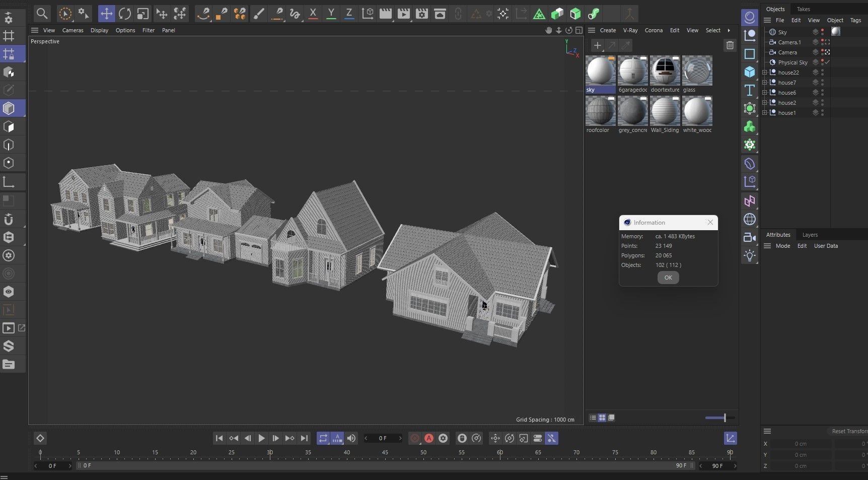Image resolution: width=868 pixels, height=480 pixels.
Task: Toggle Physical Sky enable checkmark
Action: coord(827,62)
